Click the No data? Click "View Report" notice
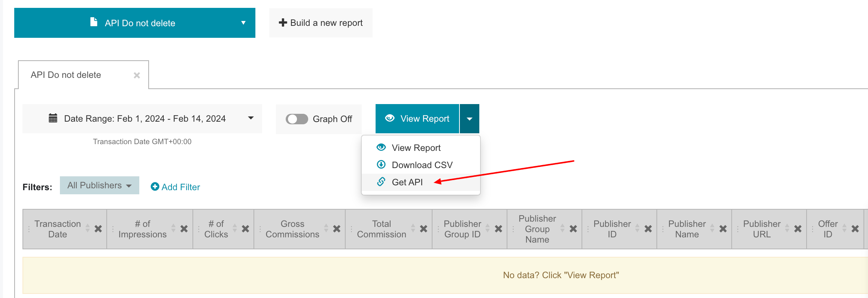868x298 pixels. pyautogui.click(x=561, y=275)
